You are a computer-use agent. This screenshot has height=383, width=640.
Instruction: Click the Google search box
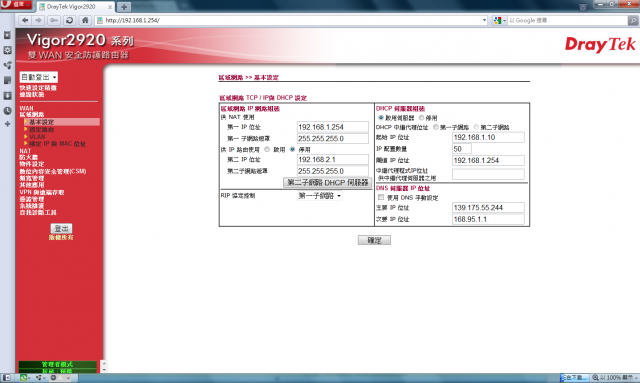567,20
